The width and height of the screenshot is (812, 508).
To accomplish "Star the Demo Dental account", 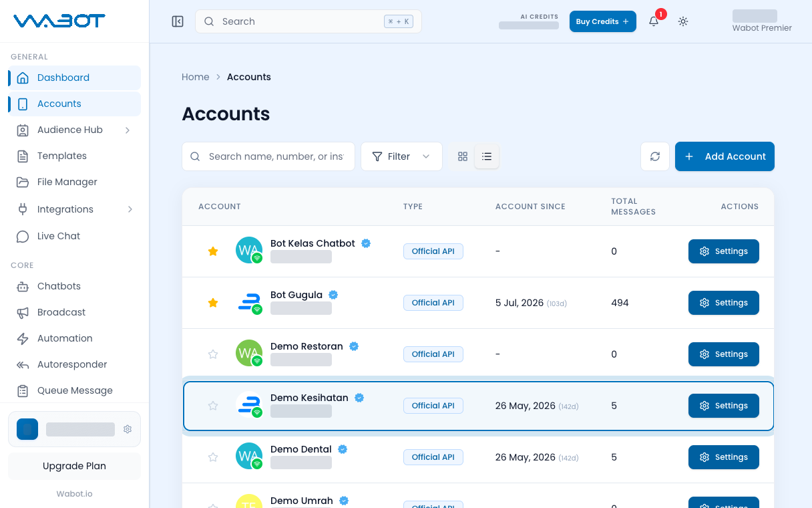I will pyautogui.click(x=213, y=457).
